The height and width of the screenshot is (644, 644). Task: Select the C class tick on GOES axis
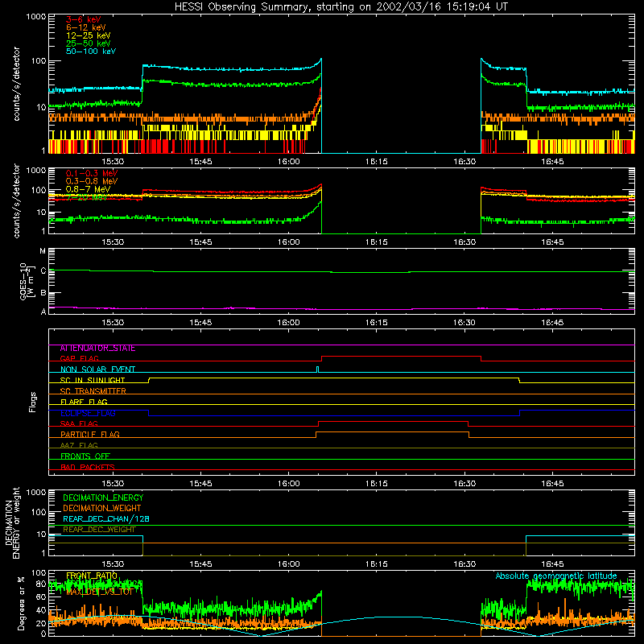click(43, 270)
